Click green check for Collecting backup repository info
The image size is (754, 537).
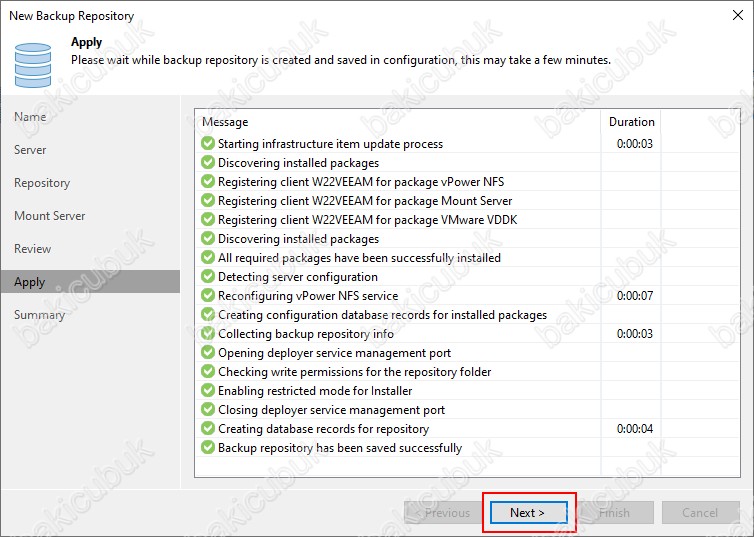[x=208, y=333]
